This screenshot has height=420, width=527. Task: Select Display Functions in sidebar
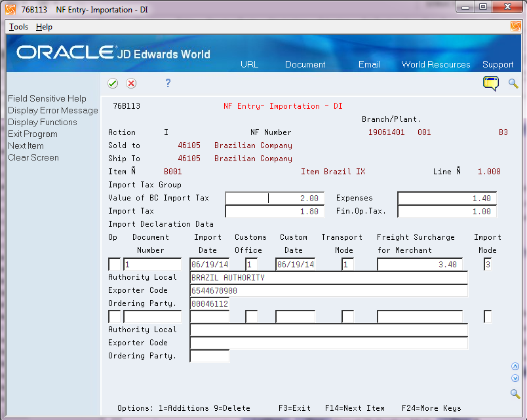point(43,122)
